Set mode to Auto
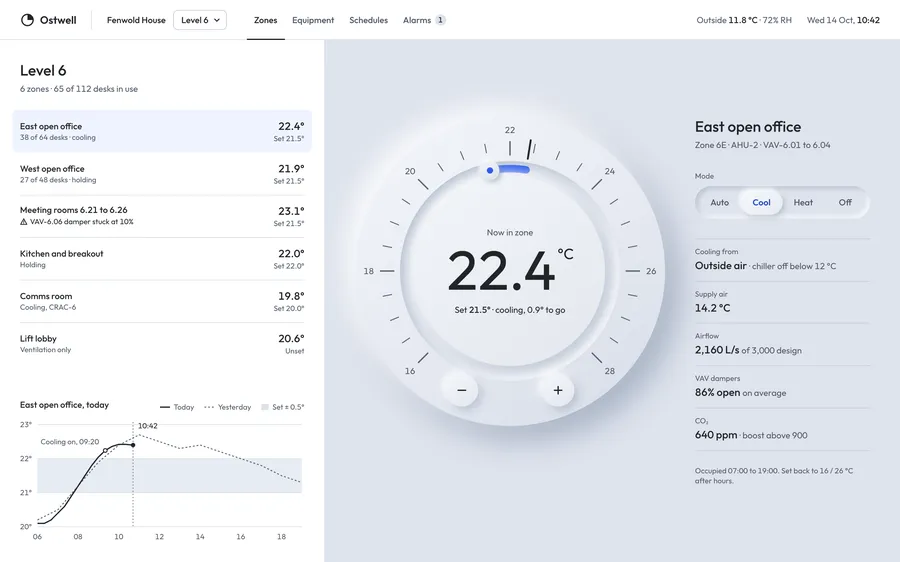The width and height of the screenshot is (900, 562). coord(719,203)
